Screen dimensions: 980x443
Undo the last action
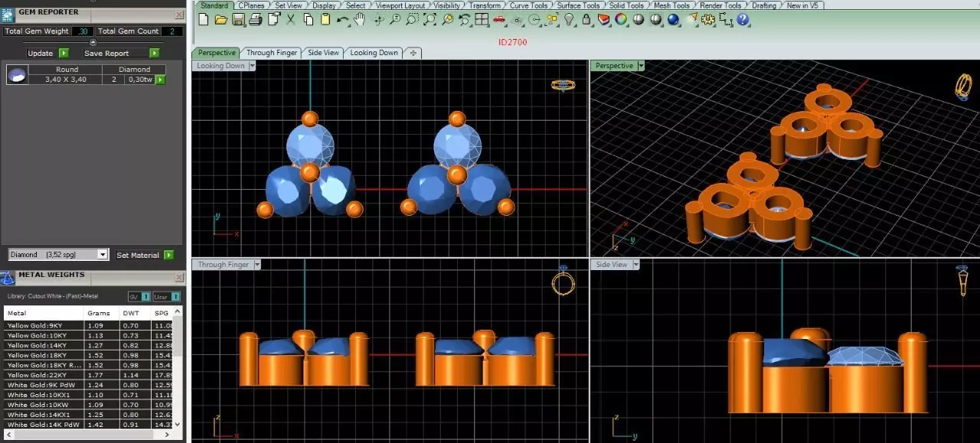click(x=342, y=20)
